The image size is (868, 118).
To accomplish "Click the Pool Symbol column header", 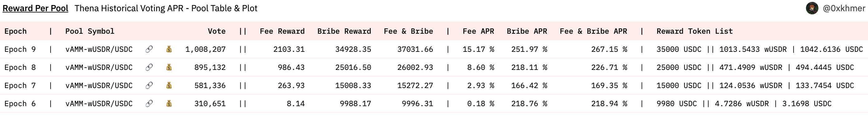I will (x=89, y=31).
